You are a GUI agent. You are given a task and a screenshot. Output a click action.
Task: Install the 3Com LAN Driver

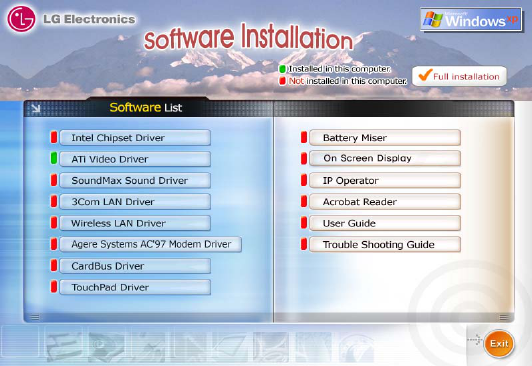pyautogui.click(x=135, y=202)
